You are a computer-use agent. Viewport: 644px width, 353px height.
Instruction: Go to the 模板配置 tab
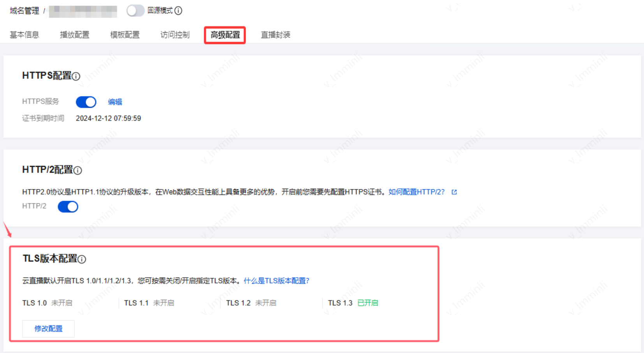click(125, 35)
